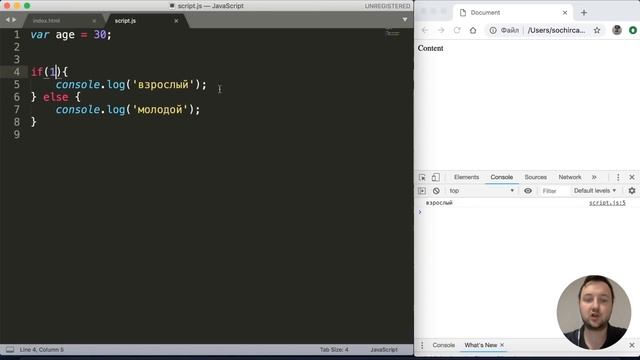The height and width of the screenshot is (360, 640).
Task: Close the What's New tab
Action: [x=502, y=345]
